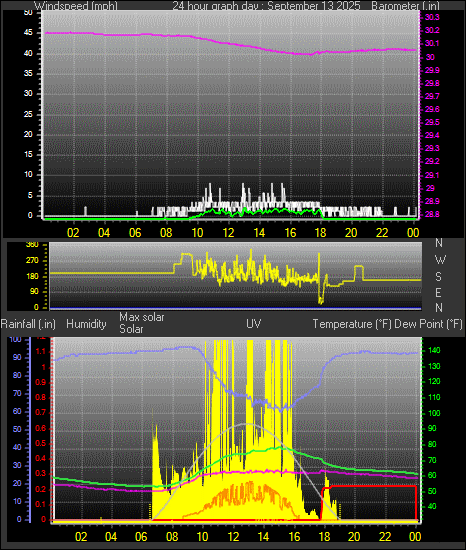The height and width of the screenshot is (550, 466).
Task: Select the UV legend label
Action: point(254,323)
